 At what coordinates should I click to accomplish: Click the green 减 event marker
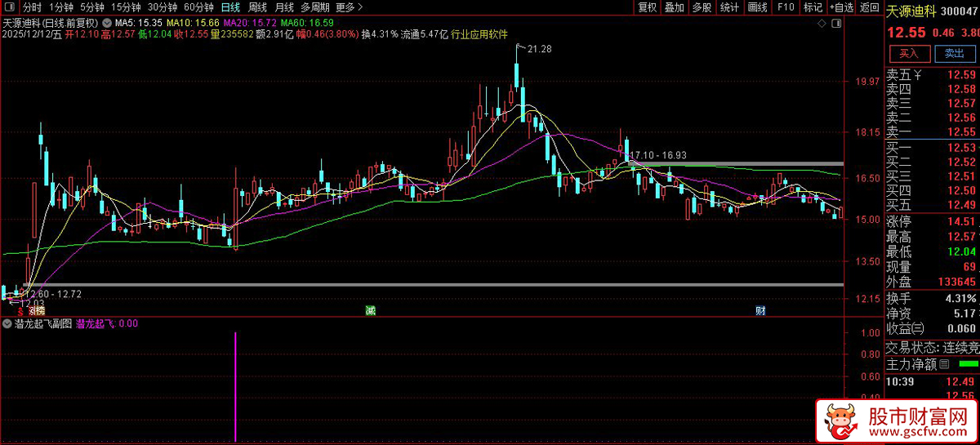(371, 310)
